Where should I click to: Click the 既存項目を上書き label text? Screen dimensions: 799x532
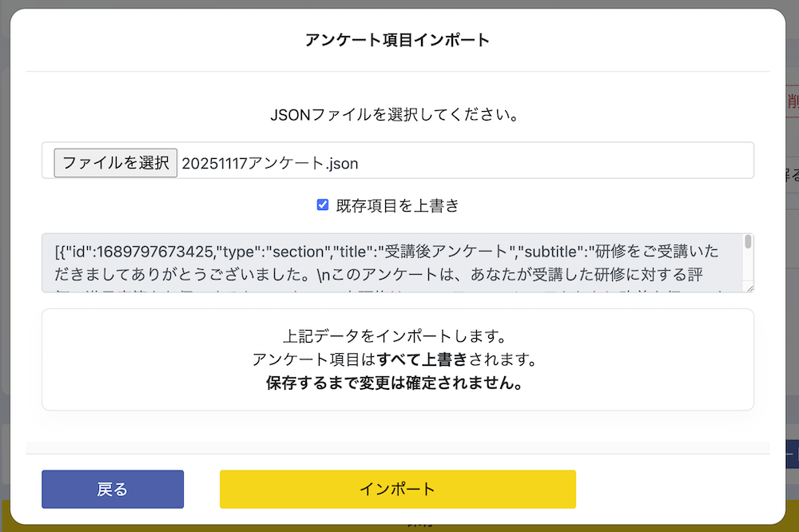tap(397, 205)
